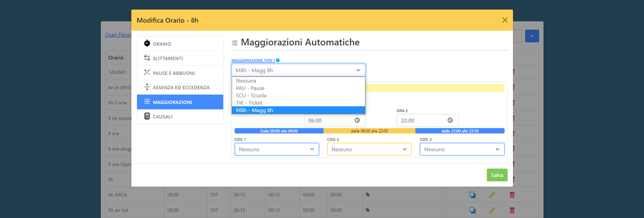Screen dimensions: 644x218
Task: Click the 8h arr tot row name
Action: click(119, 210)
